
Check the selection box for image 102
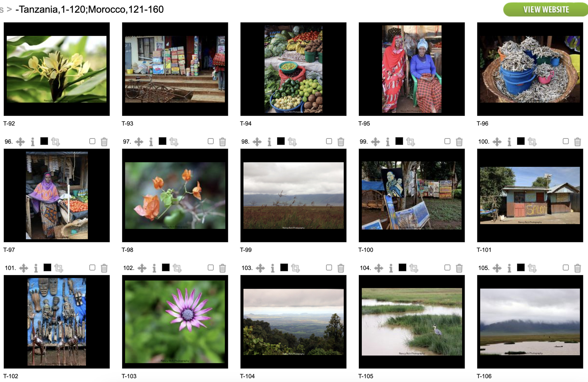click(x=211, y=267)
